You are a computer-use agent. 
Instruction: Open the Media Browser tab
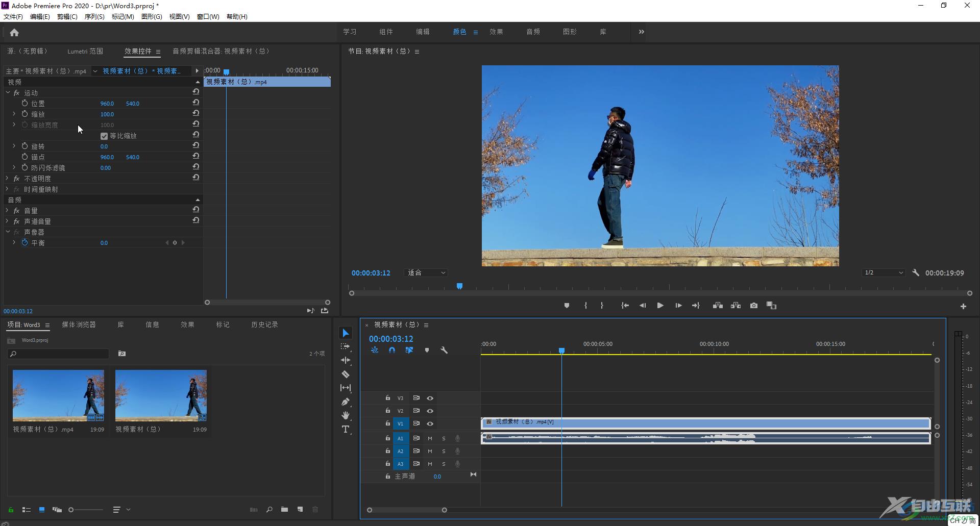coord(79,324)
